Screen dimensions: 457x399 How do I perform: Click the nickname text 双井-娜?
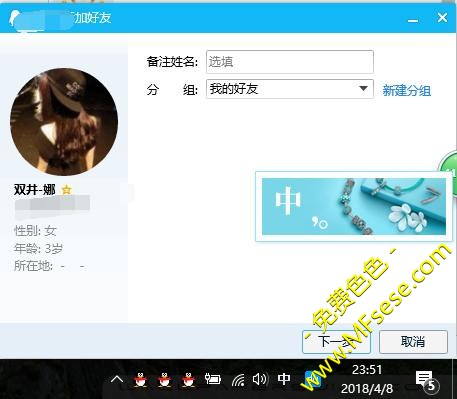tap(35, 190)
